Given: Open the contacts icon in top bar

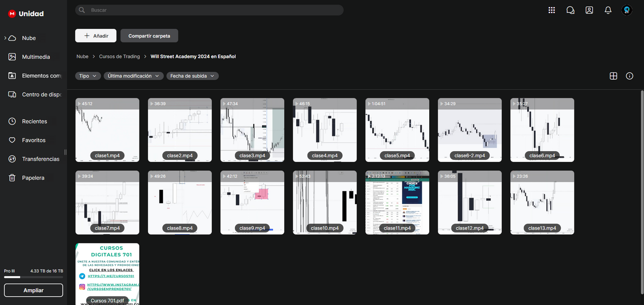Looking at the screenshot, I should point(589,10).
